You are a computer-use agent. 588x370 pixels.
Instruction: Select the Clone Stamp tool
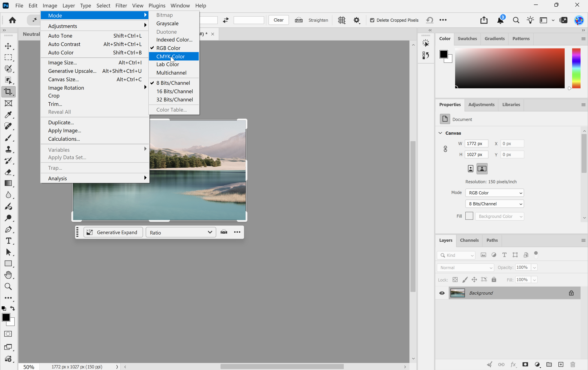tap(8, 149)
